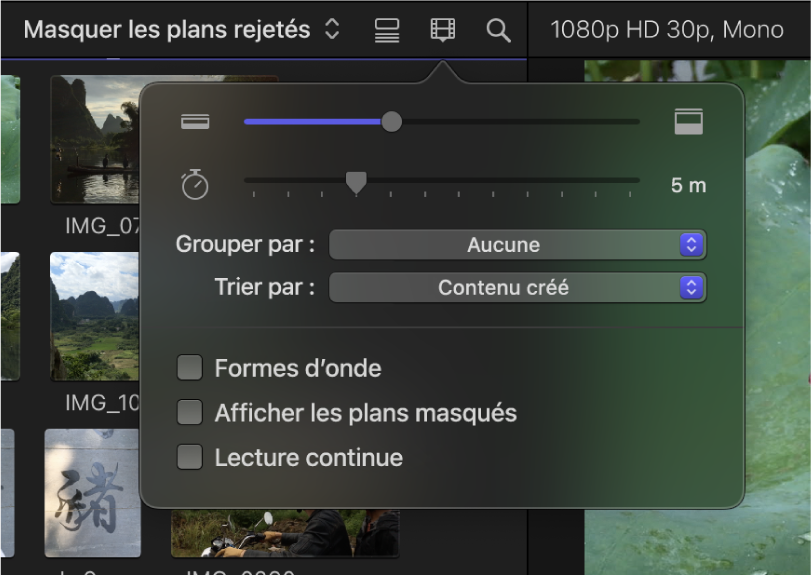The height and width of the screenshot is (575, 811).
Task: Open the browser search magnifier
Action: tap(498, 30)
